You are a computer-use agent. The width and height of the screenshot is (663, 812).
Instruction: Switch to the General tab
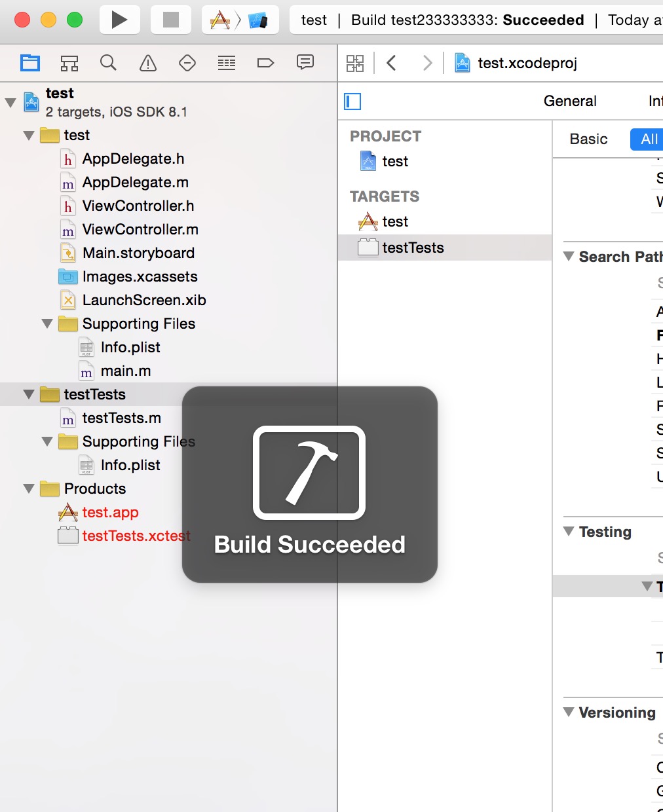(x=570, y=101)
